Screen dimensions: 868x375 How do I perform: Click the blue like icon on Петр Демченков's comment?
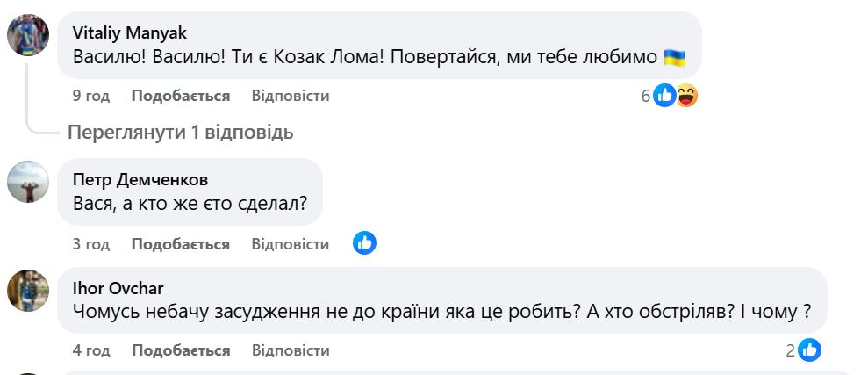(364, 243)
